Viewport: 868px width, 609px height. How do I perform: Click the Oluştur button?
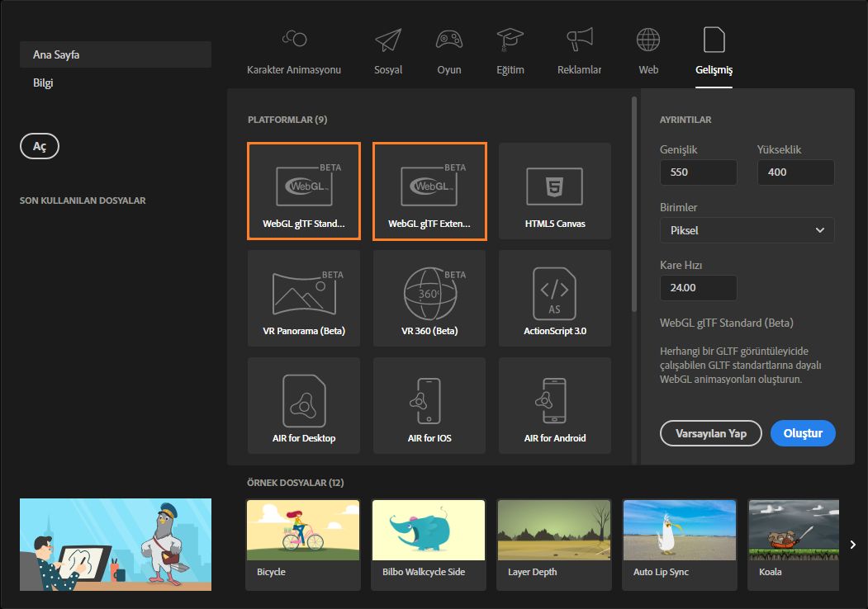[x=803, y=433]
